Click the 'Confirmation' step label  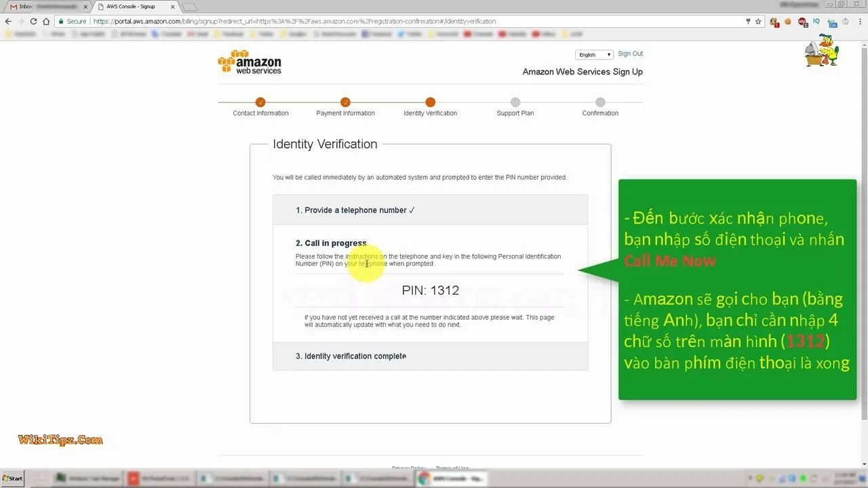coord(600,113)
